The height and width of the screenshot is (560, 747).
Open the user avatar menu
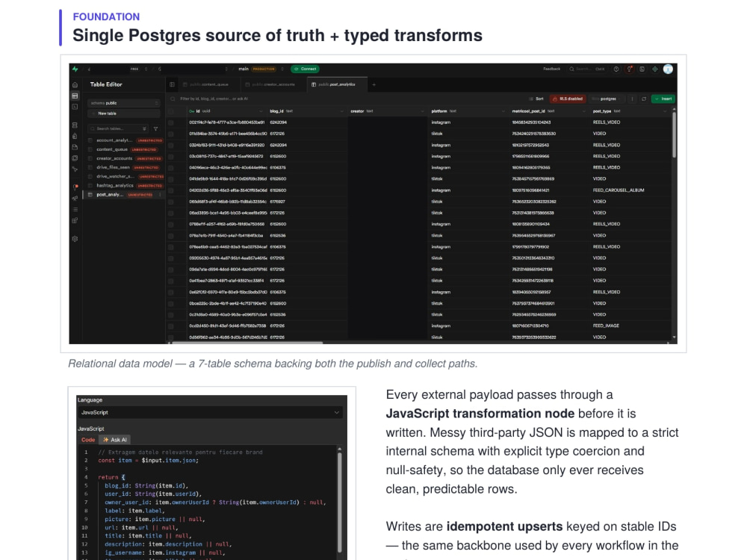coord(669,69)
